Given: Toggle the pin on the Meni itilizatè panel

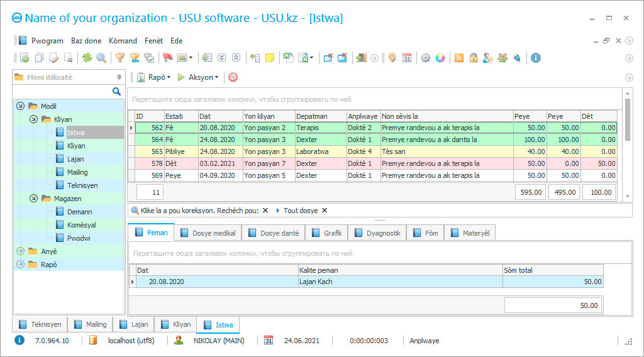Looking at the screenshot, I should (x=119, y=77).
